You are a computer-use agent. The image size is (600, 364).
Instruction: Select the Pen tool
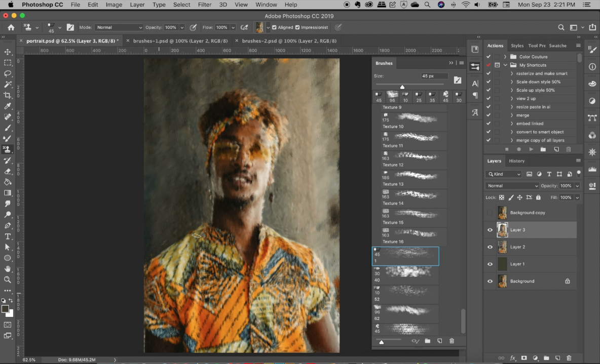pyautogui.click(x=7, y=226)
